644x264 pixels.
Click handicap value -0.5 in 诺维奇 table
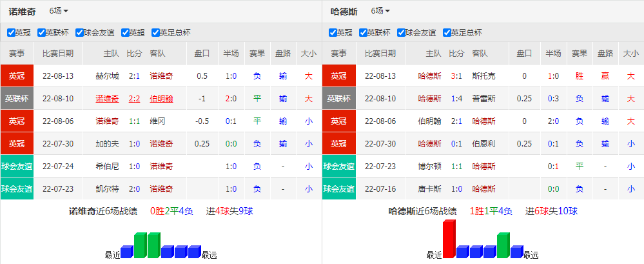(202, 121)
